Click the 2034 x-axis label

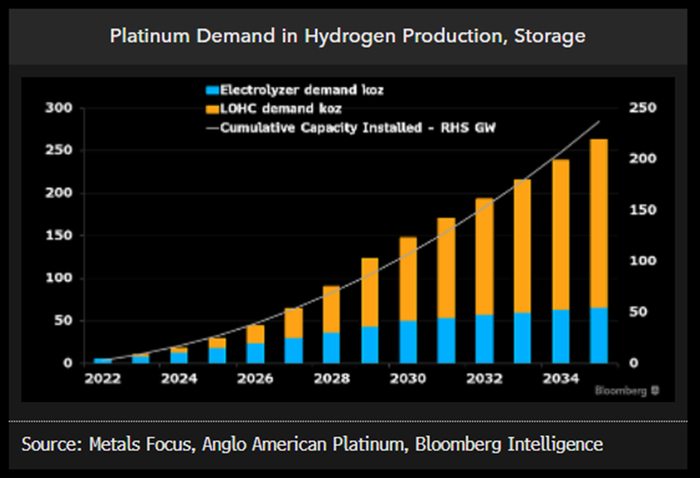tap(561, 378)
